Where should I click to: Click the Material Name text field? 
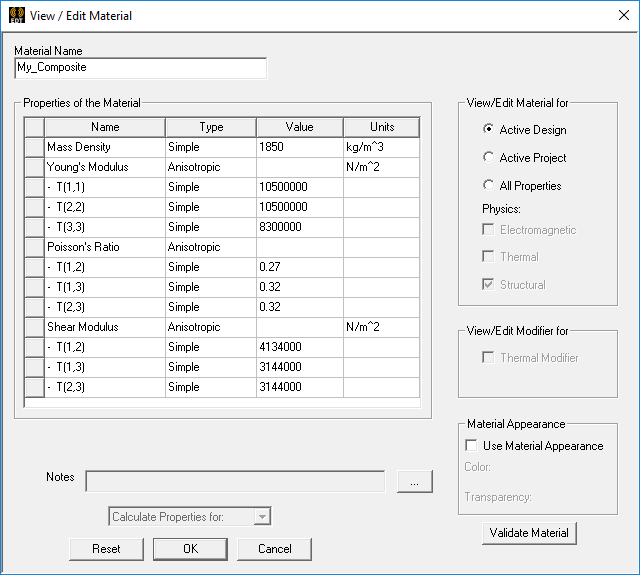[141, 68]
